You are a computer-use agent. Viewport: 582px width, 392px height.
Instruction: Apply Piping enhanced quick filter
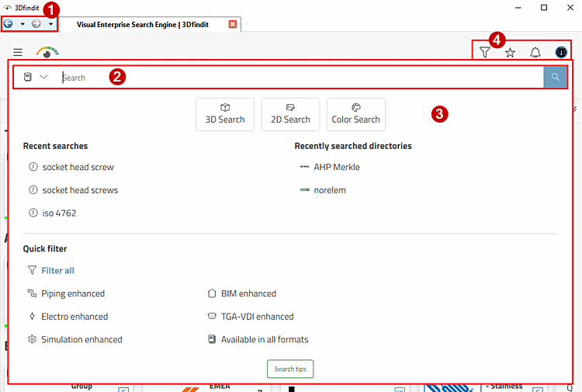tap(73, 293)
